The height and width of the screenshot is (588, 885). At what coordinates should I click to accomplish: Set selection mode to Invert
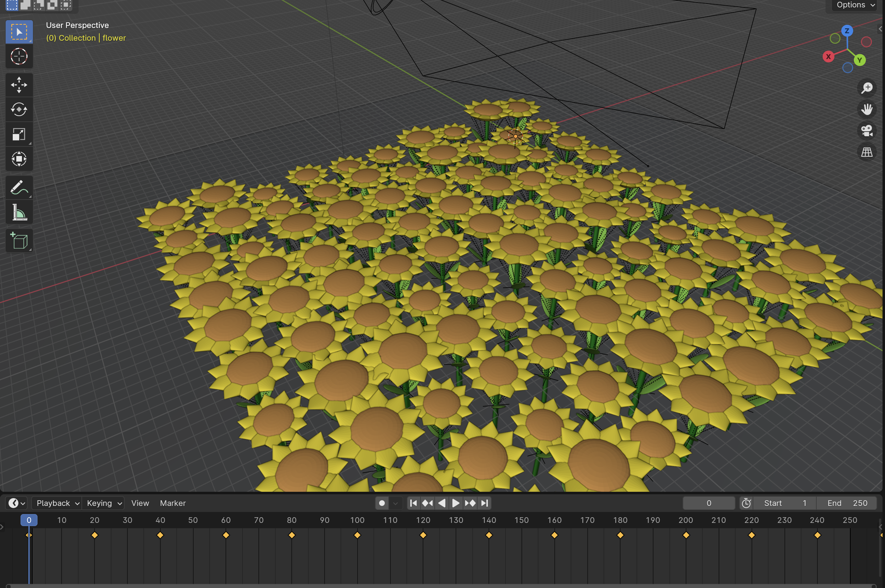52,5
